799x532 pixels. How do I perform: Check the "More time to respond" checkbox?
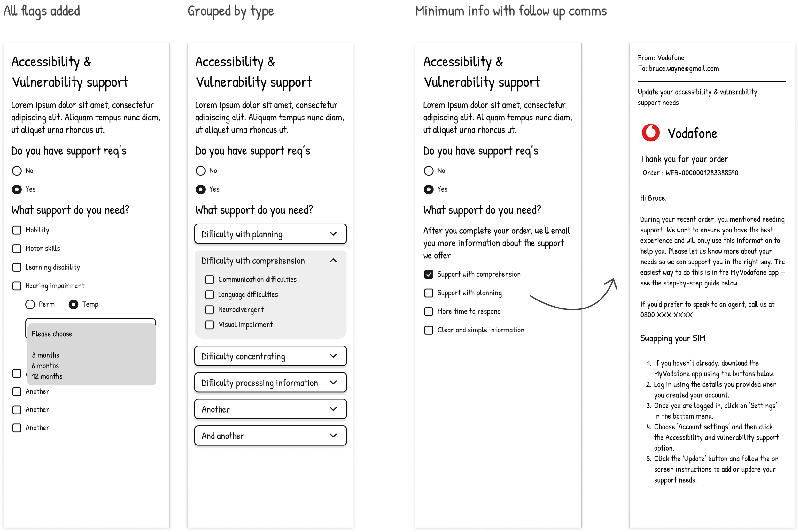(429, 311)
